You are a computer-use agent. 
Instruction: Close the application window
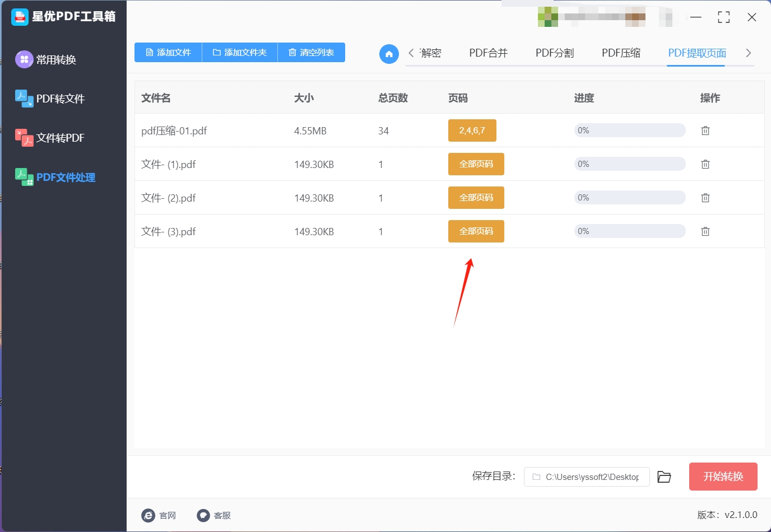coord(752,17)
